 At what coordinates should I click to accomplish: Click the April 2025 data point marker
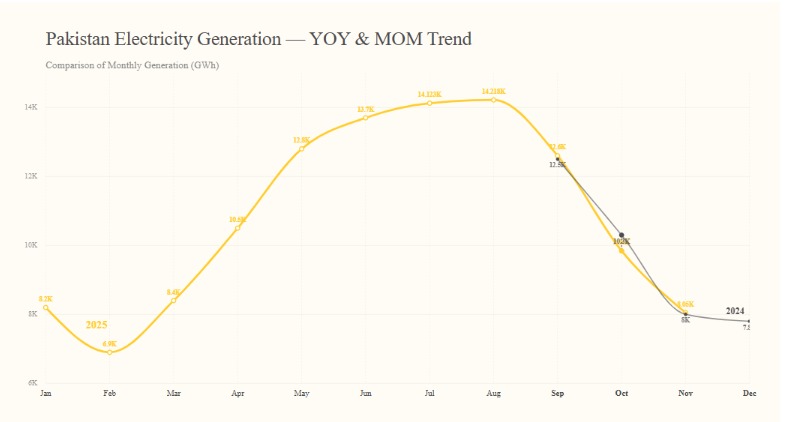pos(238,229)
